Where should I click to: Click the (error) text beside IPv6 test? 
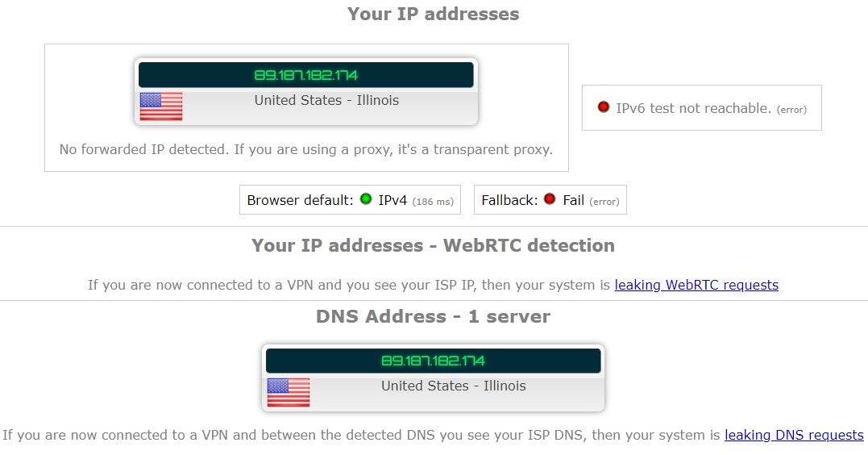pyautogui.click(x=791, y=110)
